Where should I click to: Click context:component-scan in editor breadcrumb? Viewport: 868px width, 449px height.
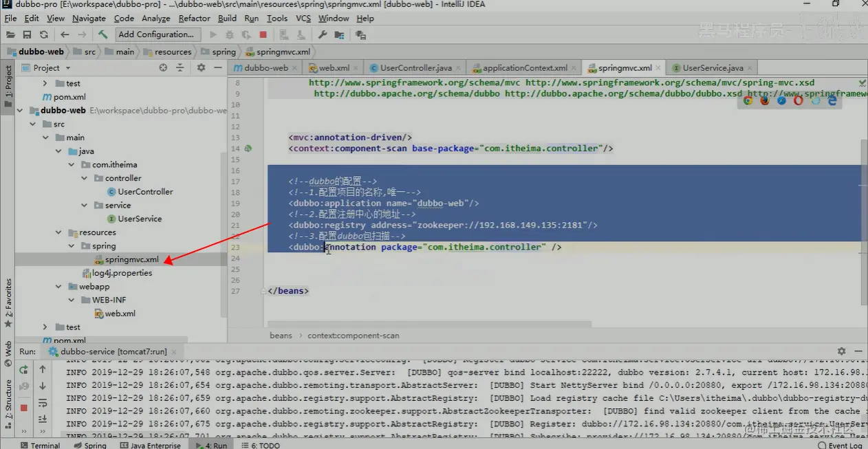click(354, 336)
